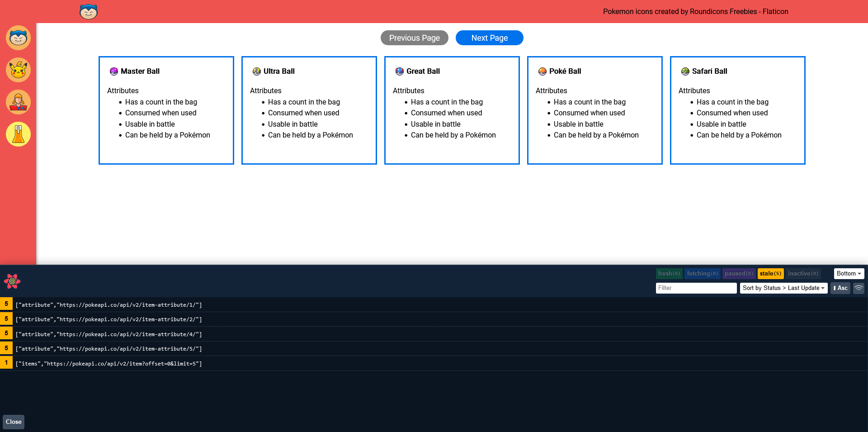This screenshot has height=432, width=868.
Task: Open the potion items sidebar icon
Action: pos(18,134)
